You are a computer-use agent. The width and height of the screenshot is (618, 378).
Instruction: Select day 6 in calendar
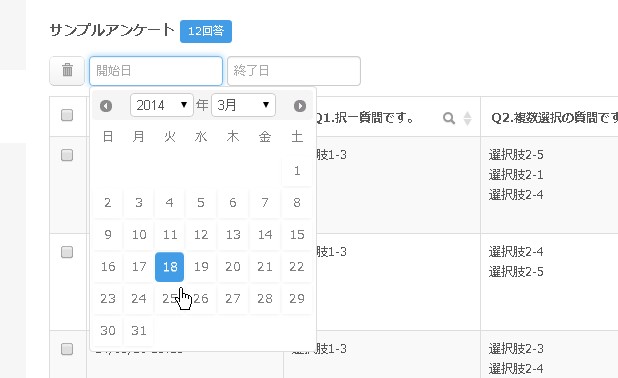pos(233,203)
